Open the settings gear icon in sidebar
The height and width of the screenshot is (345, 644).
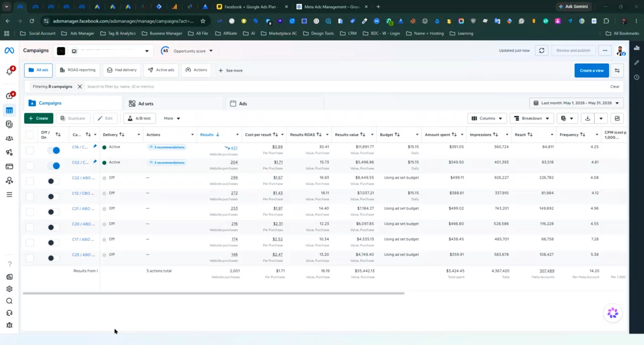pyautogui.click(x=9, y=289)
